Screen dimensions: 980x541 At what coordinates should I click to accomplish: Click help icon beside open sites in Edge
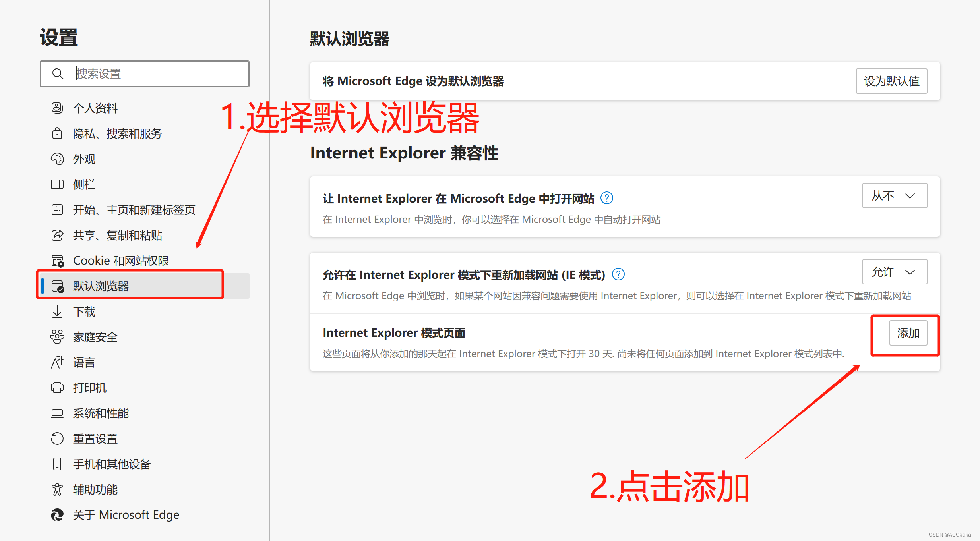(x=607, y=198)
